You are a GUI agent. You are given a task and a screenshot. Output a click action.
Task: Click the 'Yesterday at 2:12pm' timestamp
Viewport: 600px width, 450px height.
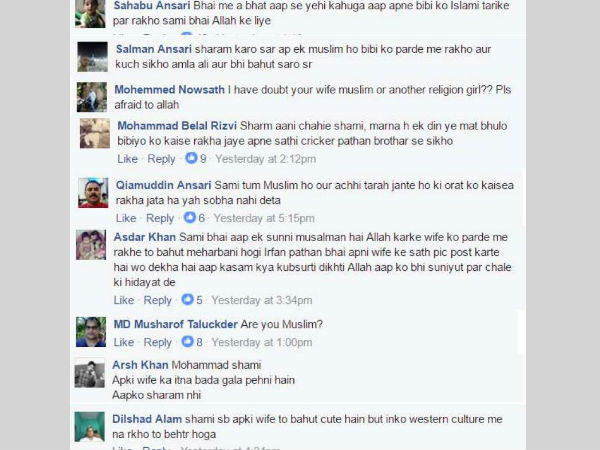(266, 158)
